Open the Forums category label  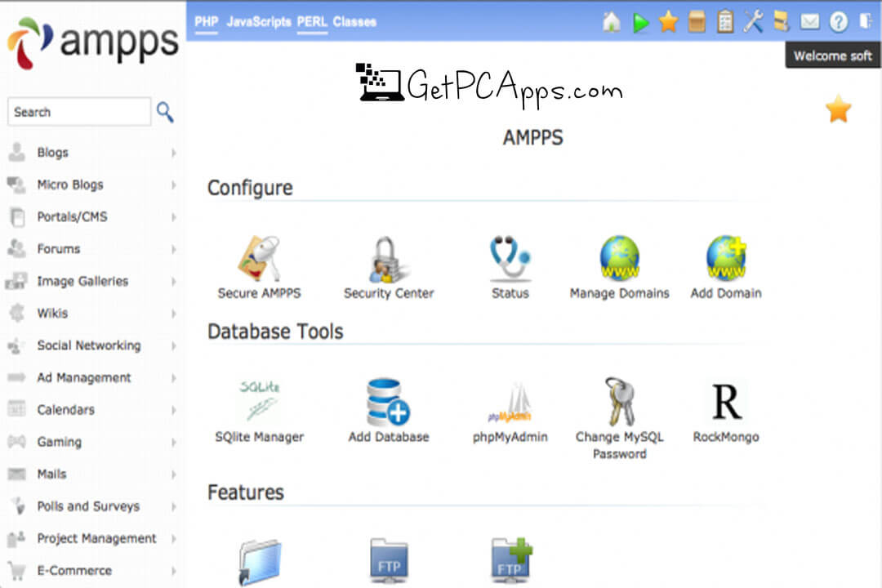tap(59, 249)
